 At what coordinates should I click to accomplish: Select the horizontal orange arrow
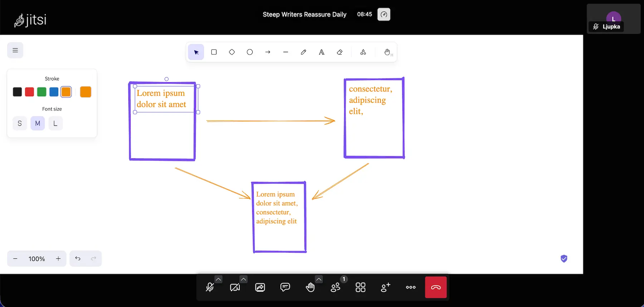270,121
